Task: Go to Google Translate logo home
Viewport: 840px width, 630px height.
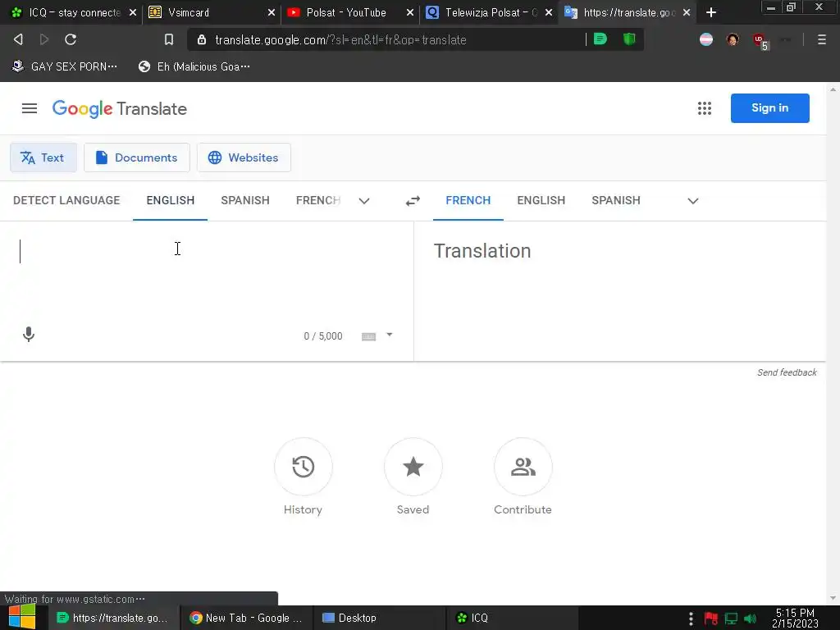Action: [120, 109]
